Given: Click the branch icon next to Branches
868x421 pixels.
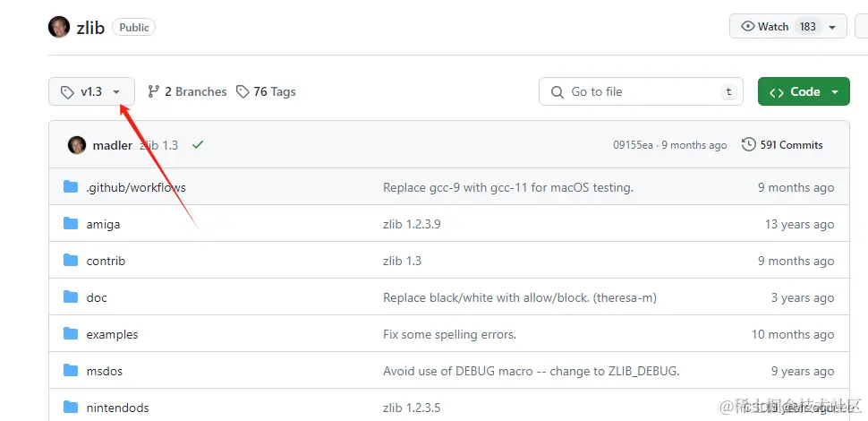Looking at the screenshot, I should click(153, 92).
